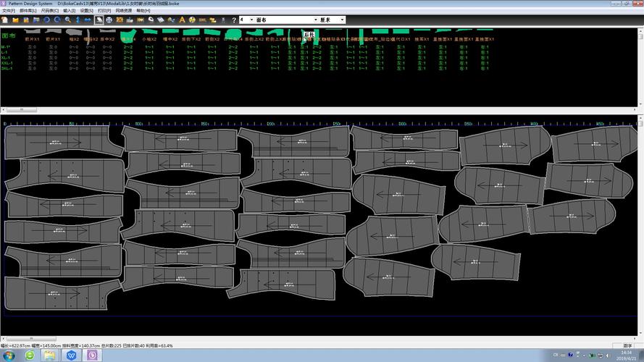The image size is (644, 362).
Task: Open the 帮助 menu
Action: click(143, 11)
